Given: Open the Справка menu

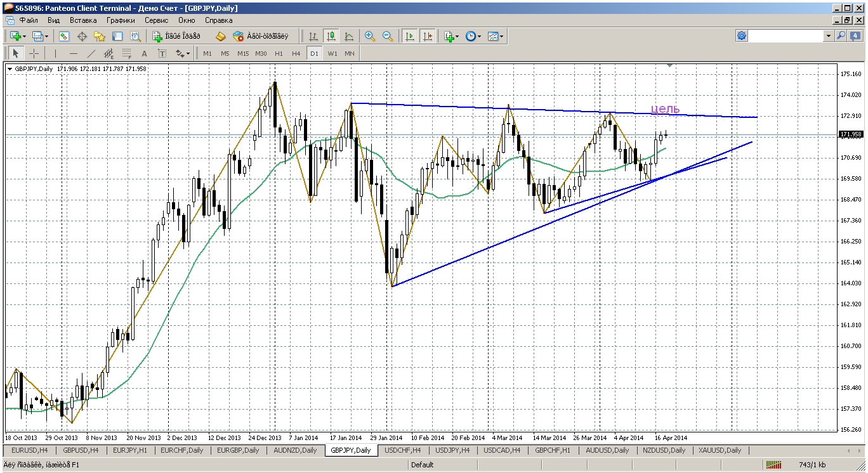Looking at the screenshot, I should 218,20.
